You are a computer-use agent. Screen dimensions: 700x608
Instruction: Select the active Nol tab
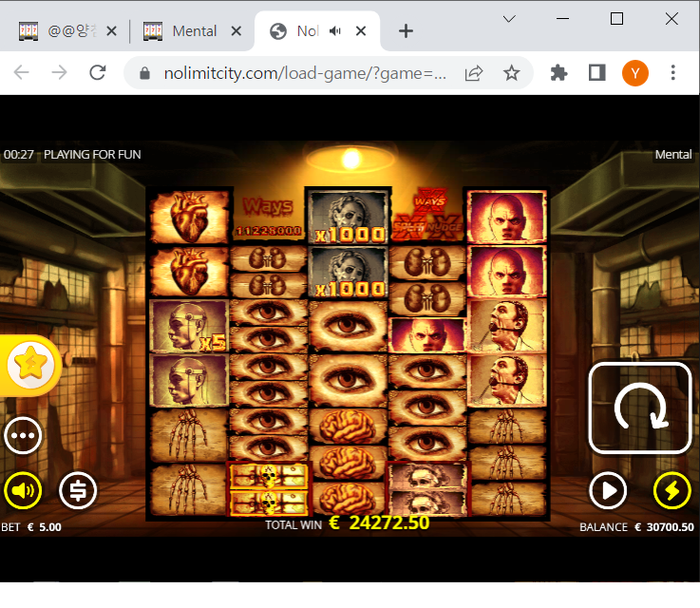[x=294, y=31]
